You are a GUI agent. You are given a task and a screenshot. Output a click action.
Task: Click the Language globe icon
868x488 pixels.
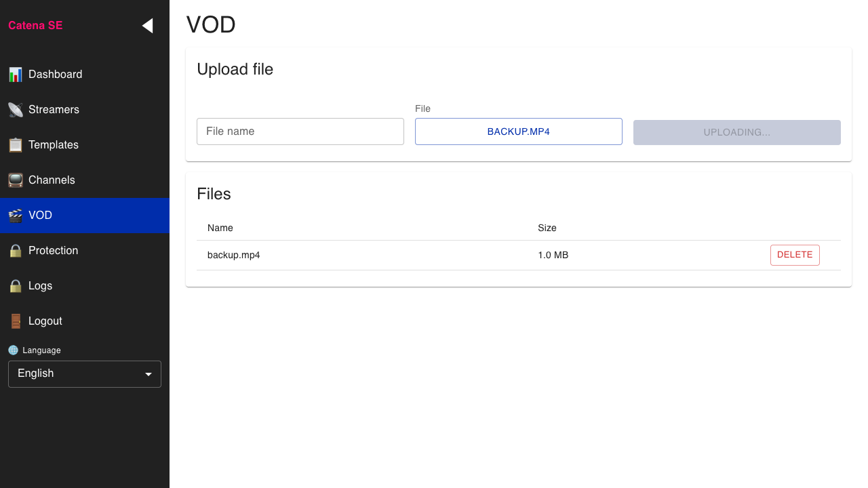13,350
